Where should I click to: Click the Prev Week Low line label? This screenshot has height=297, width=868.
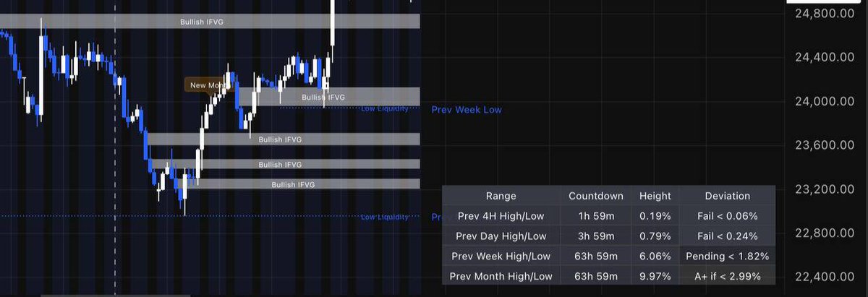coord(466,110)
